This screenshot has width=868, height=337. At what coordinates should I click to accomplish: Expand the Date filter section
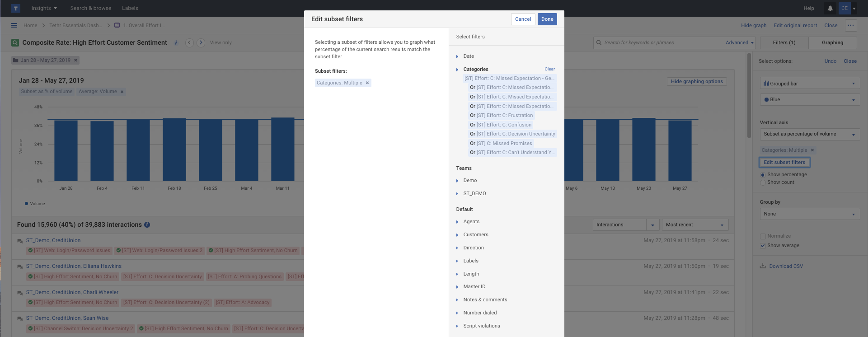[457, 56]
